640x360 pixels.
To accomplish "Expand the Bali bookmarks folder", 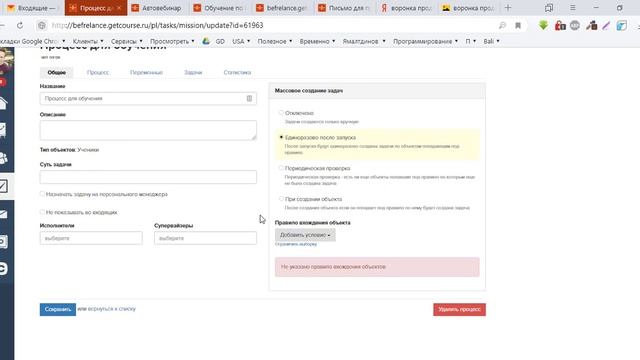I will [491, 41].
